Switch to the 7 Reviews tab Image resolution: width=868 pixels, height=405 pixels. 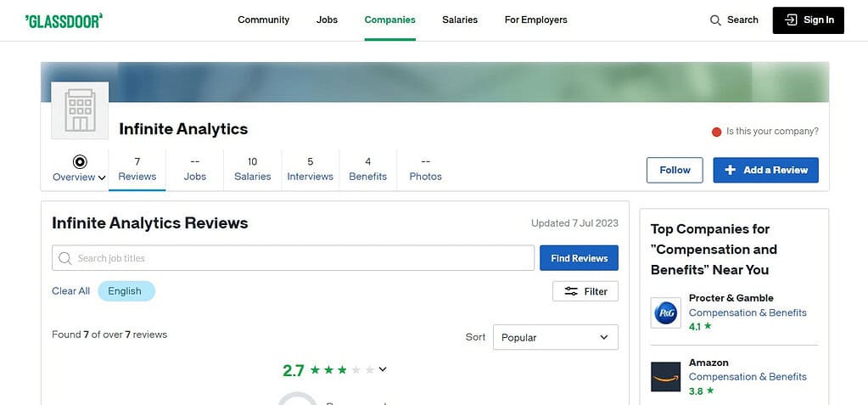[x=137, y=170]
